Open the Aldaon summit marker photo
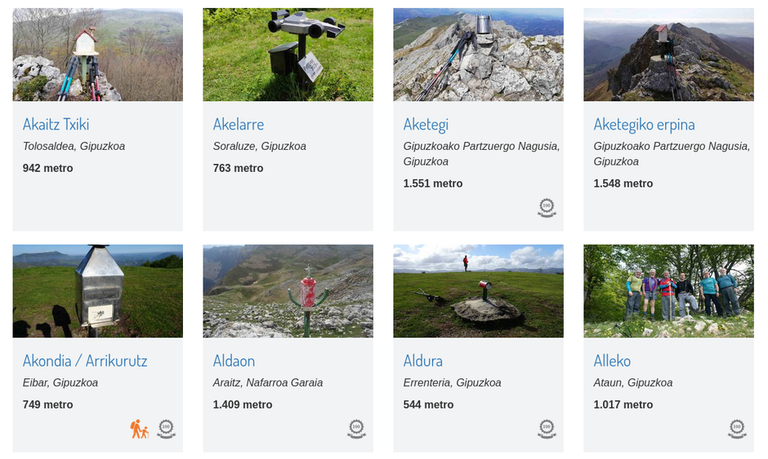Screen dimensions: 768x459 [288, 291]
